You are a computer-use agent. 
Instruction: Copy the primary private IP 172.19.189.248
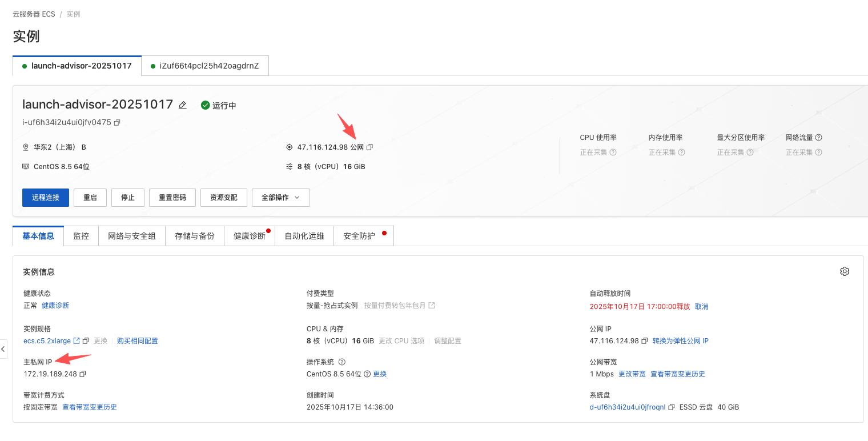(x=83, y=374)
